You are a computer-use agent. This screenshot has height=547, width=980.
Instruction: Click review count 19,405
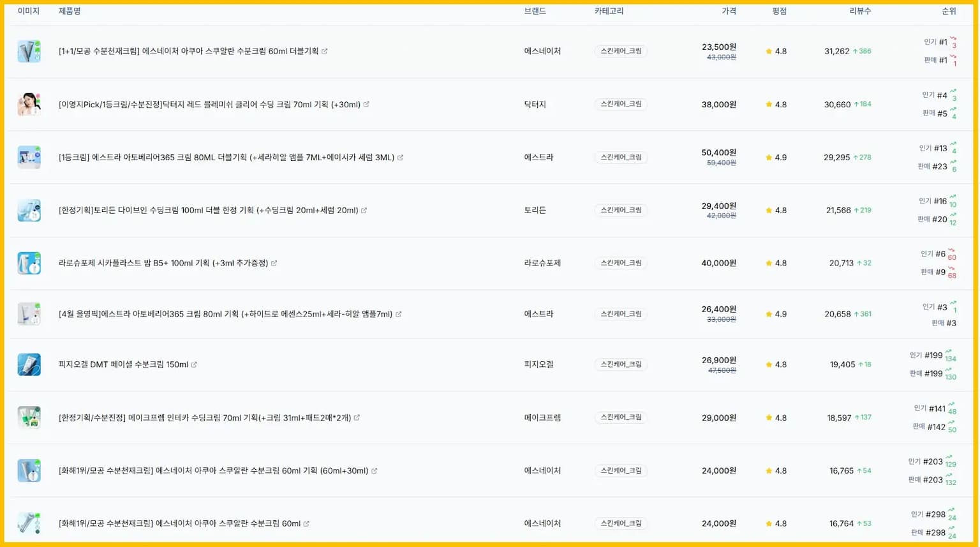coord(842,364)
